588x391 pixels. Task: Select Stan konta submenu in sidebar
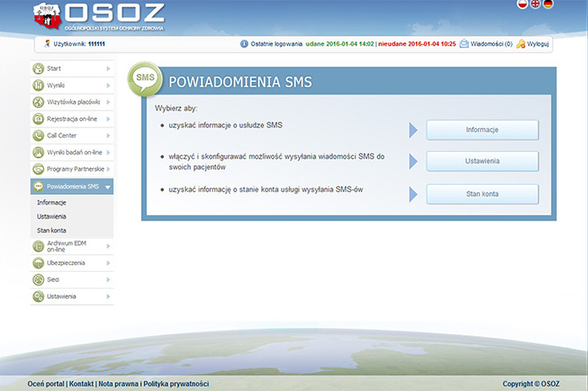[52, 231]
